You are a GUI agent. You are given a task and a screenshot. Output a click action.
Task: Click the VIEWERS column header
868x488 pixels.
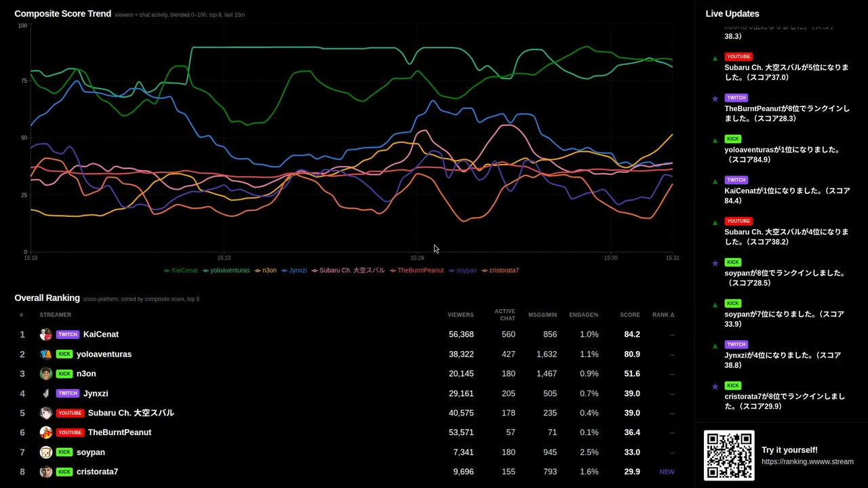pos(460,314)
